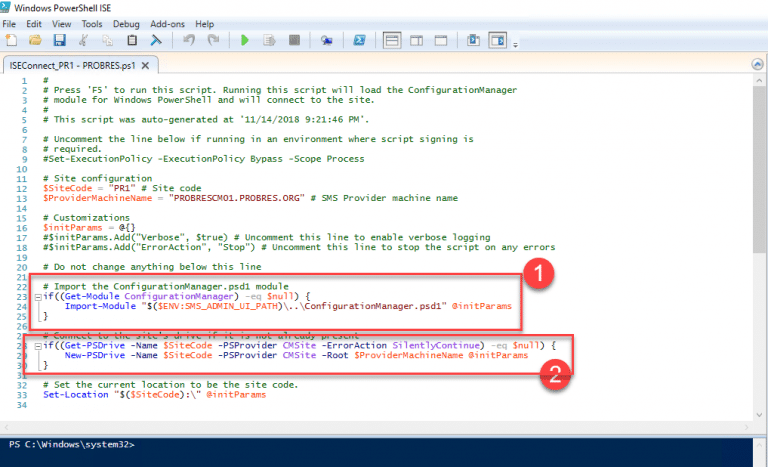Open the Debug menu
Viewport: 768px width, 467px height.
coord(127,23)
